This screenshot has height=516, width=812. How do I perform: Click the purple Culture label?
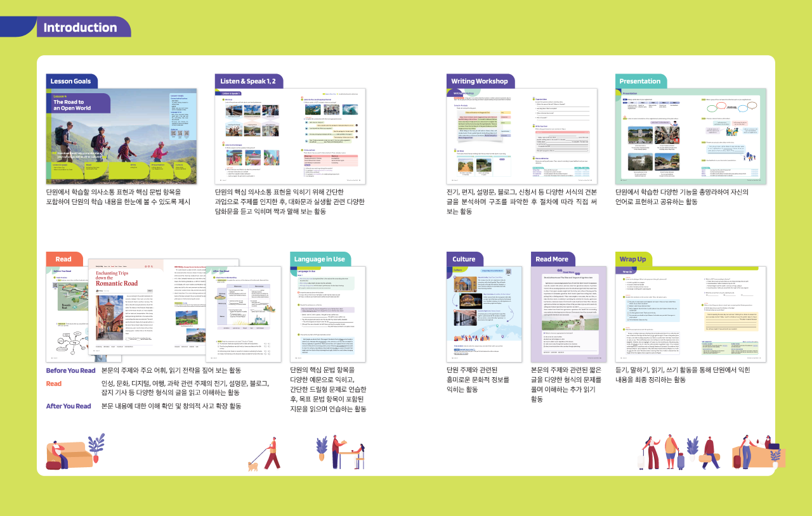pyautogui.click(x=464, y=259)
